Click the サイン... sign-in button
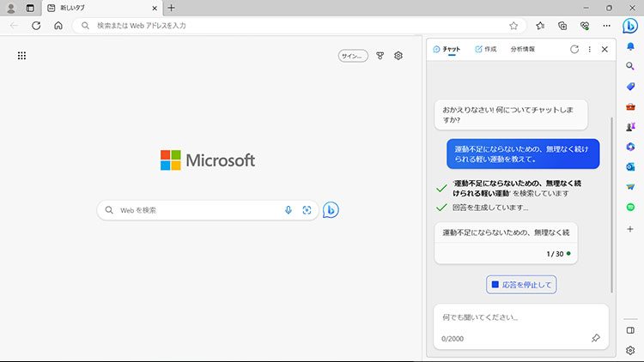This screenshot has height=362, width=644. pyautogui.click(x=353, y=56)
